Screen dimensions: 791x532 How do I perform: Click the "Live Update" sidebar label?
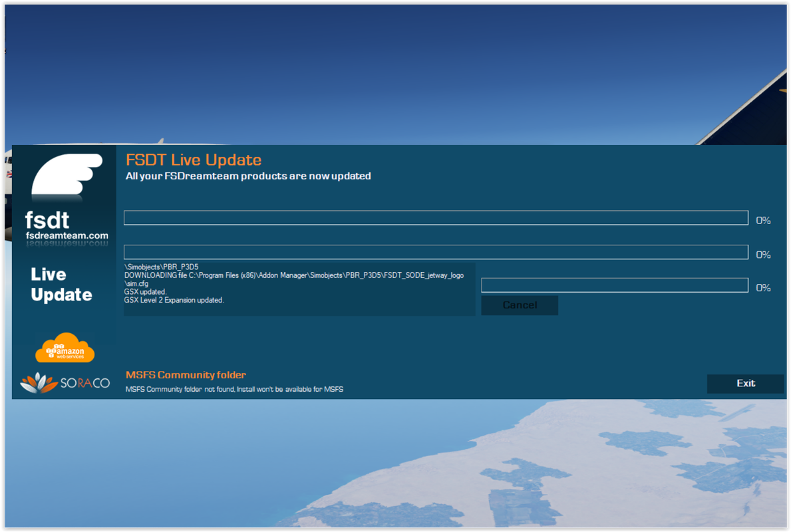click(61, 285)
